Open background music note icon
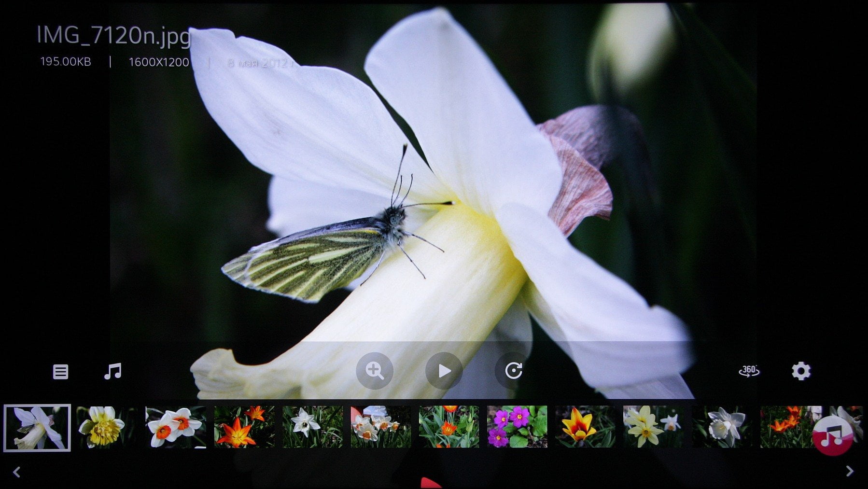 click(113, 371)
